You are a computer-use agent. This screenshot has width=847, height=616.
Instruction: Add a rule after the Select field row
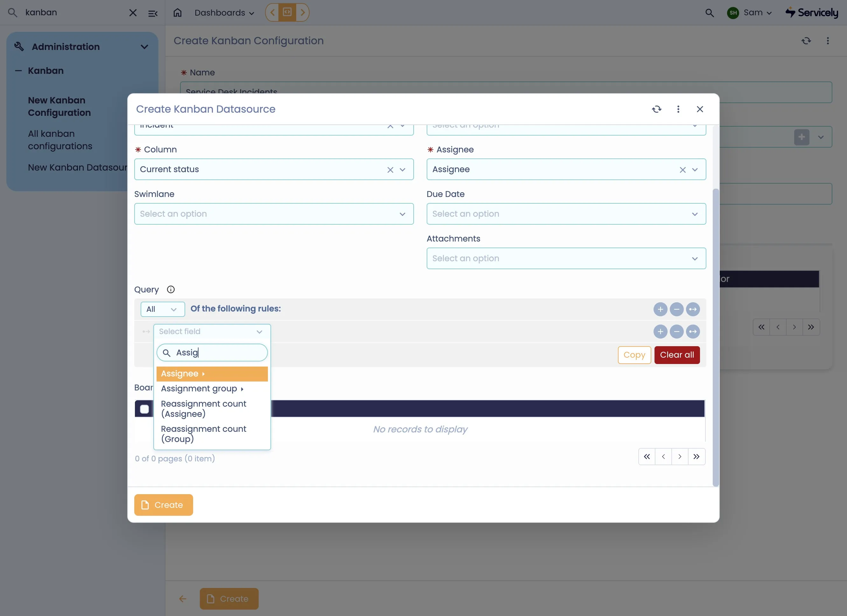pyautogui.click(x=660, y=332)
